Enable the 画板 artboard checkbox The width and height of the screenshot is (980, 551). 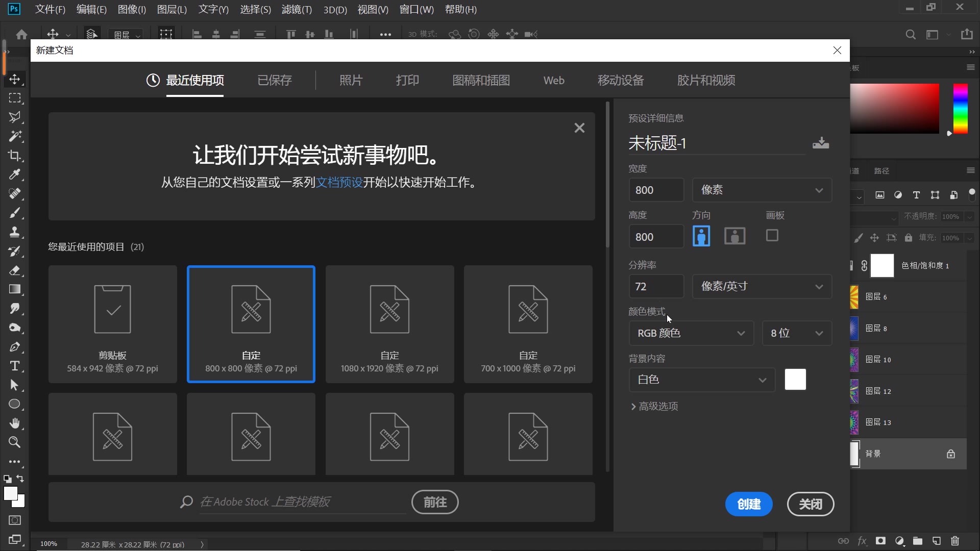pyautogui.click(x=772, y=235)
